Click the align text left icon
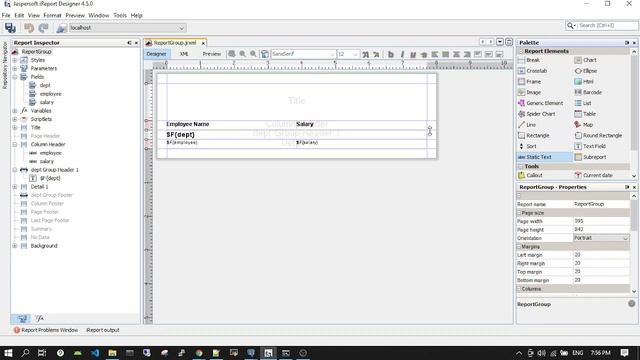 435,54
